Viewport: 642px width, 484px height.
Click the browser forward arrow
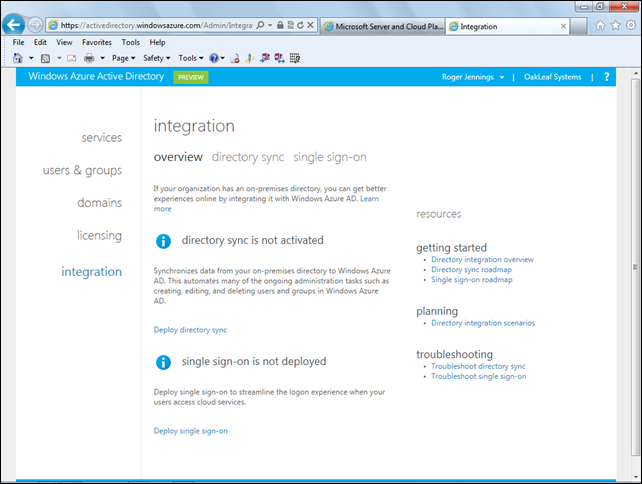[x=35, y=25]
